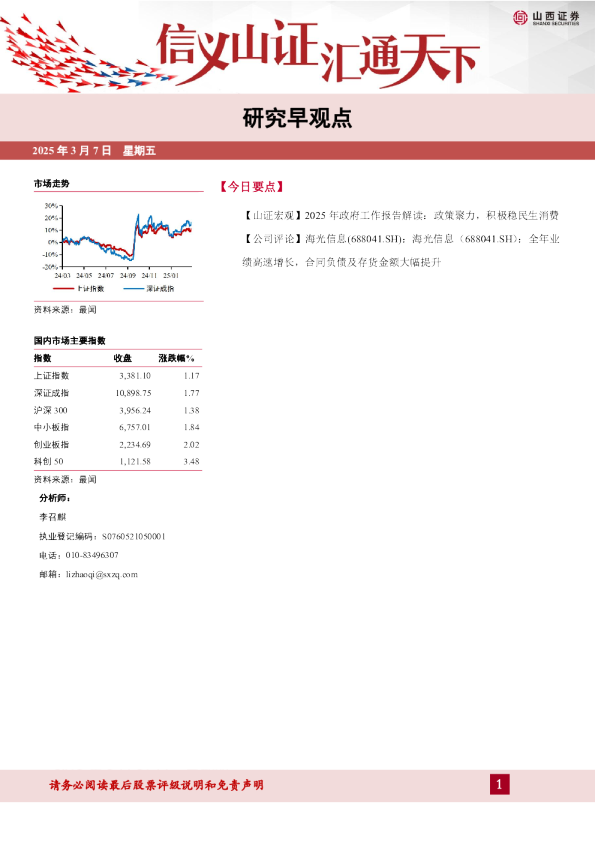Open the 公司评论 海光信息 entry
Viewport: 595px width, 842px height.
[x=401, y=251]
